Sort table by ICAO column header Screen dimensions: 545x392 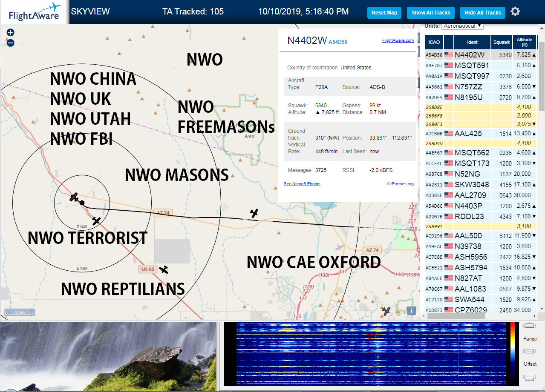pyautogui.click(x=434, y=42)
